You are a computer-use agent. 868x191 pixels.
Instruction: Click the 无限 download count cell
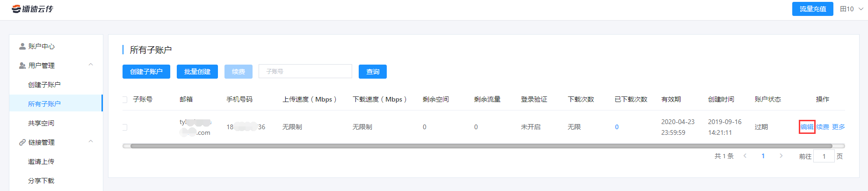[574, 127]
